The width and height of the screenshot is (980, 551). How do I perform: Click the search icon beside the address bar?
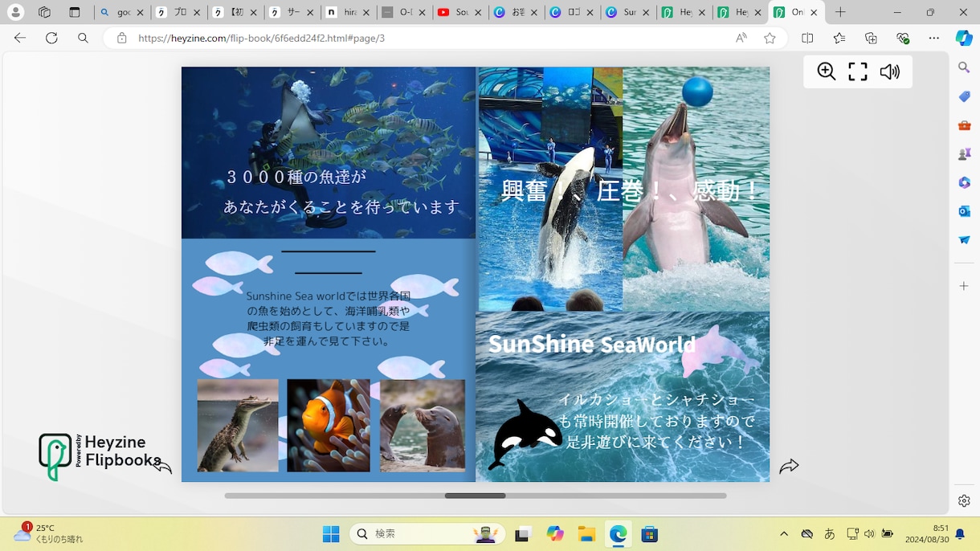tap(84, 38)
